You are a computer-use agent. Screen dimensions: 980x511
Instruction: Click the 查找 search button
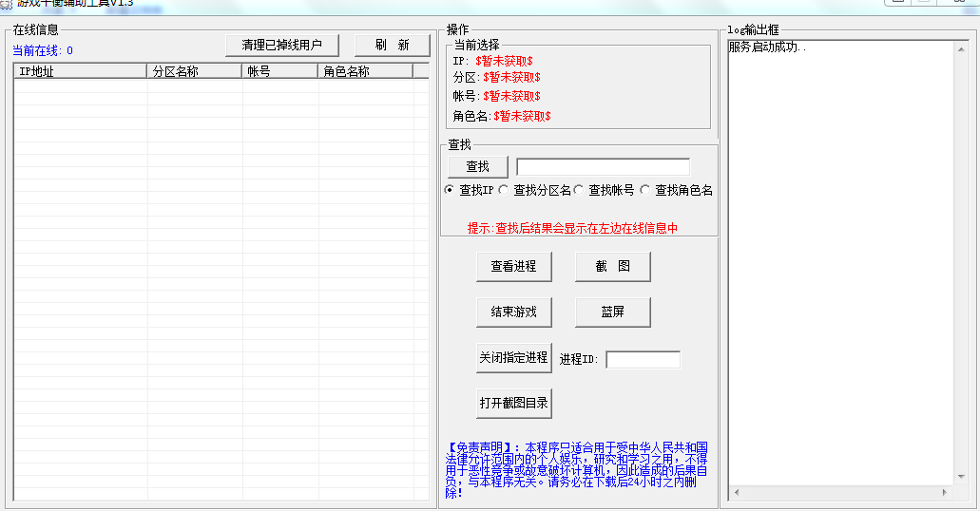pyautogui.click(x=478, y=167)
